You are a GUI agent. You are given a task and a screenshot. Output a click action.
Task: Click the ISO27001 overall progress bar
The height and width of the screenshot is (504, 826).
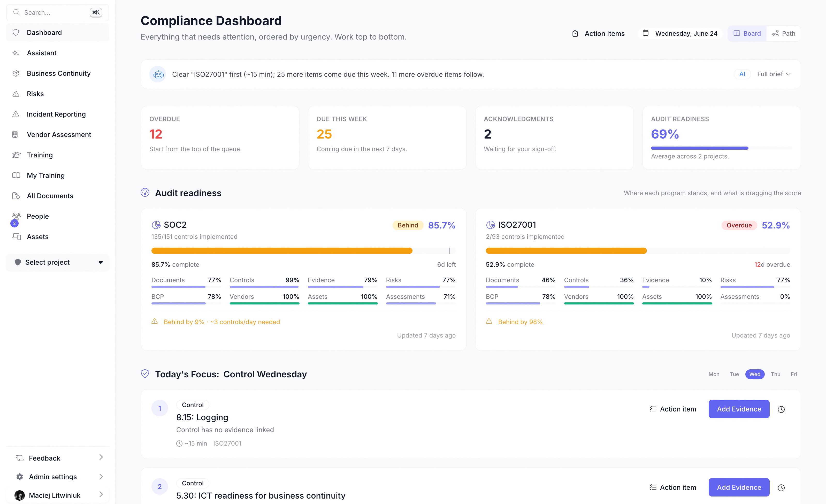[x=638, y=251]
